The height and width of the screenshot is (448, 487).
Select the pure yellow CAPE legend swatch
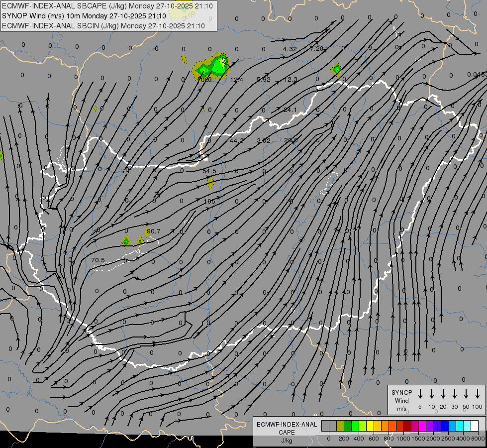pos(370,426)
